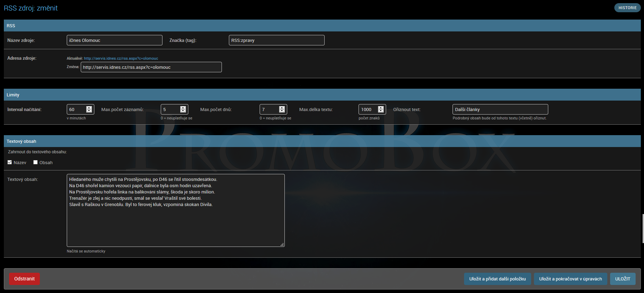This screenshot has width=644, height=293.
Task: Increment Max.počet záznamů spinner up arrow
Action: tap(183, 108)
